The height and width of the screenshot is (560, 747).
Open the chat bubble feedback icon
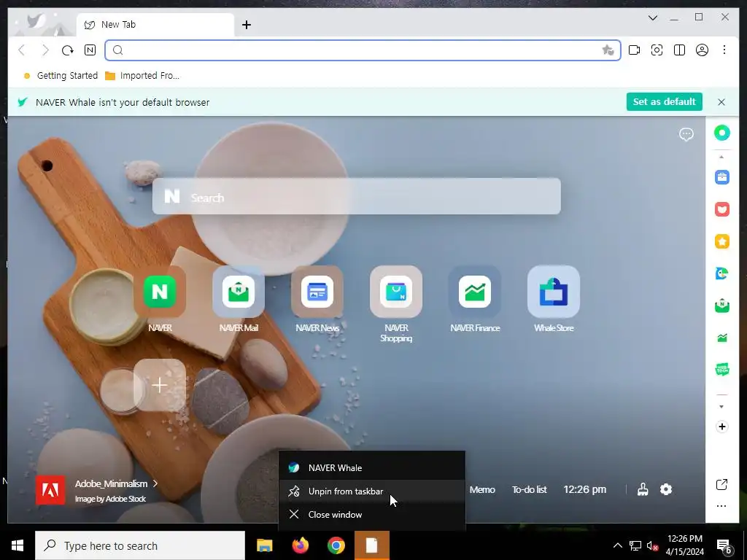686,135
